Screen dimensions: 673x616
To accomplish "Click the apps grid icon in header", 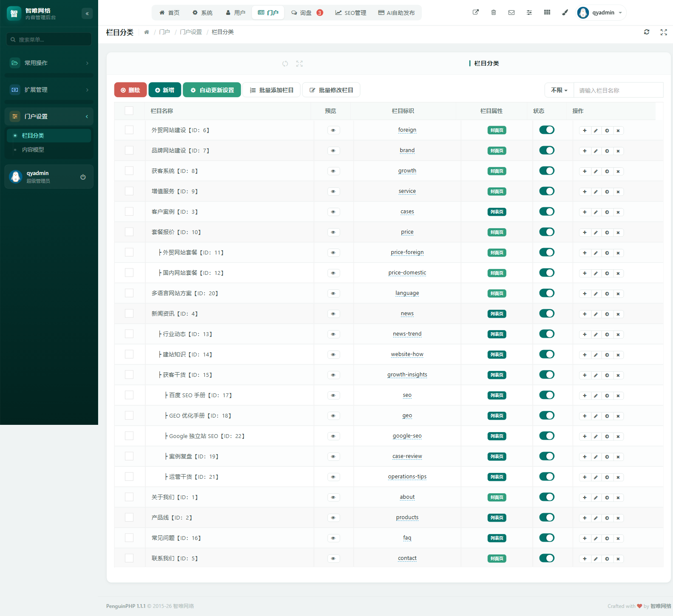I will pos(547,12).
